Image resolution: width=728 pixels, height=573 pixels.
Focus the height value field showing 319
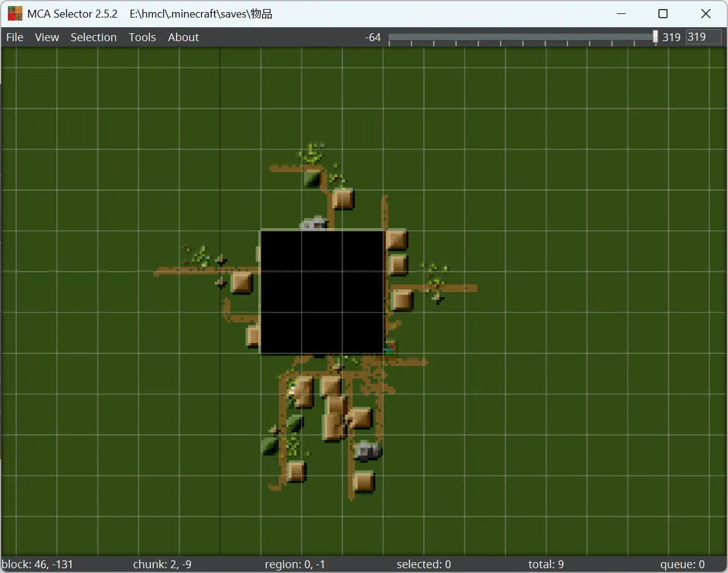click(703, 37)
